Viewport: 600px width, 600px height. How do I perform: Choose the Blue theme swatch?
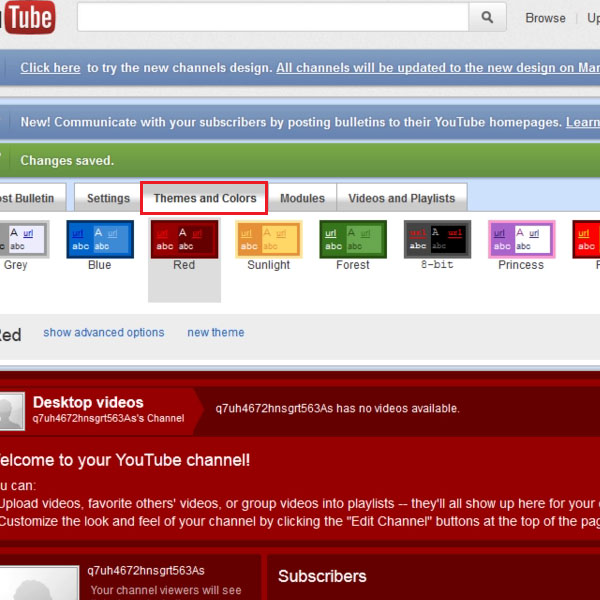(100, 239)
